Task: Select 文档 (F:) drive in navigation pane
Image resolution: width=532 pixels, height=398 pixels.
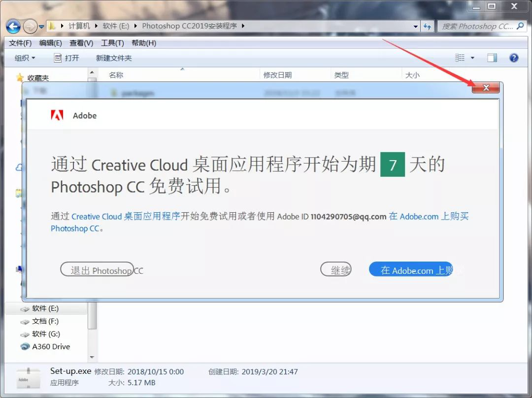Action: [x=45, y=321]
